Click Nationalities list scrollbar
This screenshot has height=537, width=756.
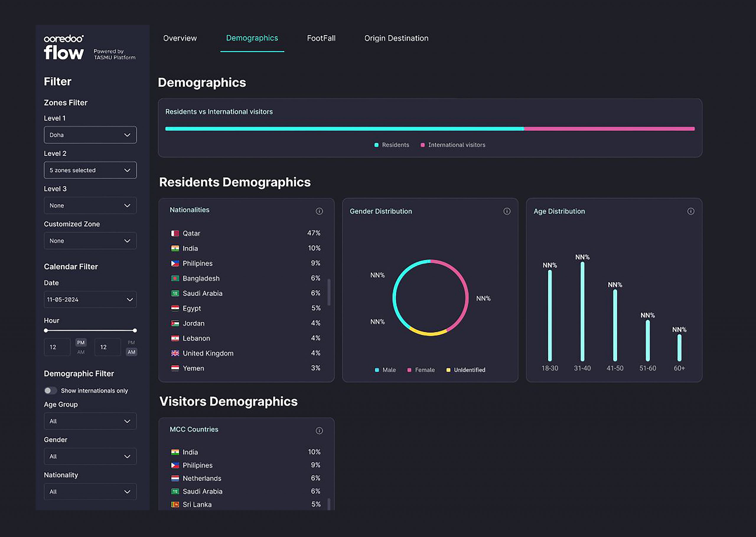tap(329, 292)
